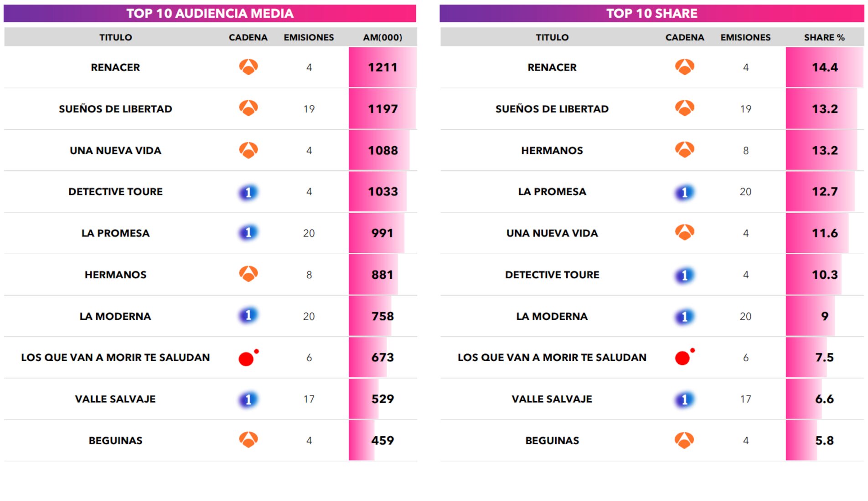This screenshot has width=868, height=501.
Task: Select the TOP 10 AUDIENCIA MEDIA header
Action: pos(210,14)
